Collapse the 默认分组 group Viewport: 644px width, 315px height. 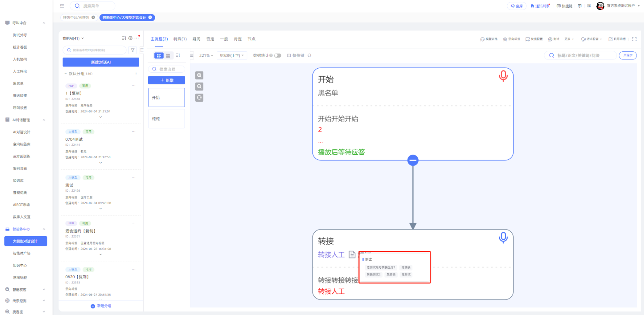[66, 74]
